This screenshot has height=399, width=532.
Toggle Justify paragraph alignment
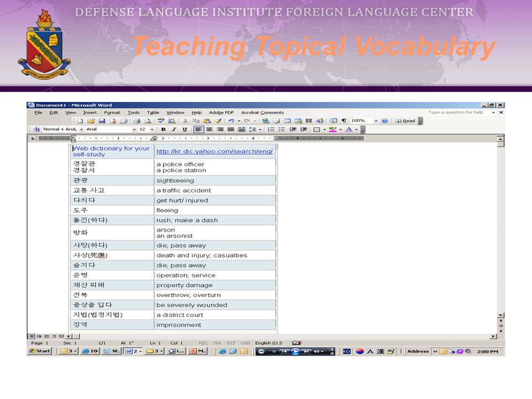point(231,129)
